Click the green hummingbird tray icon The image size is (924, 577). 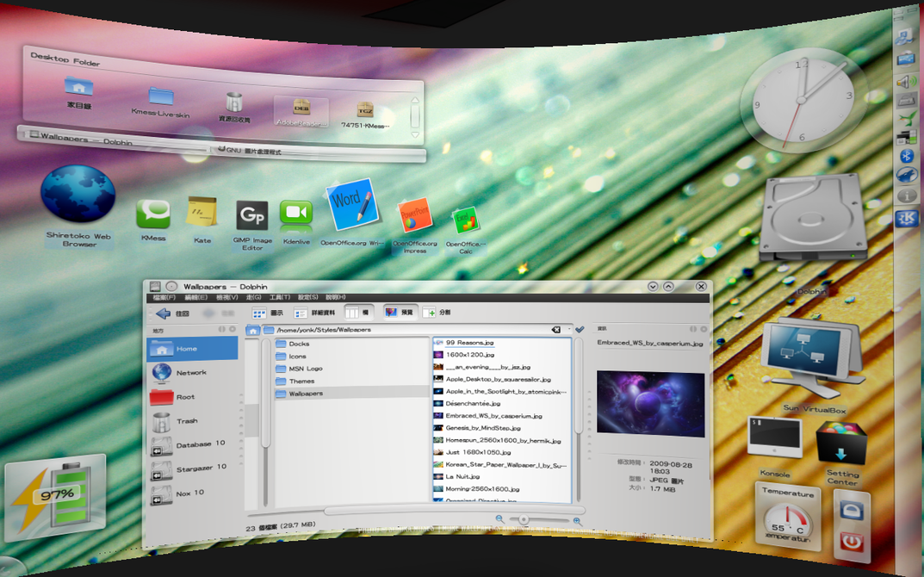pyautogui.click(x=907, y=120)
